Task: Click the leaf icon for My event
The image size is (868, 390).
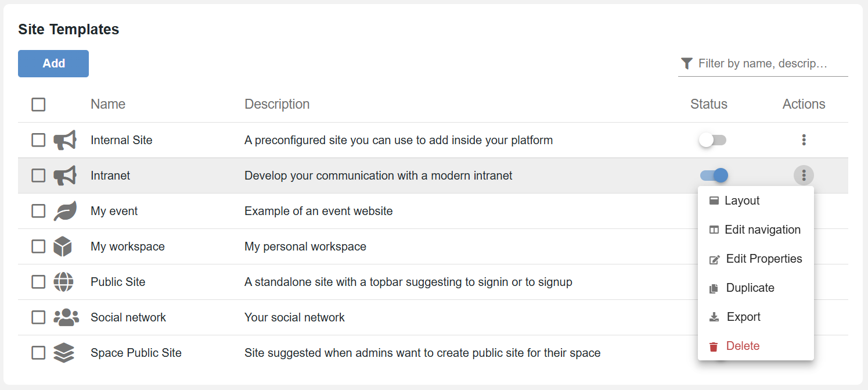Action: point(64,211)
